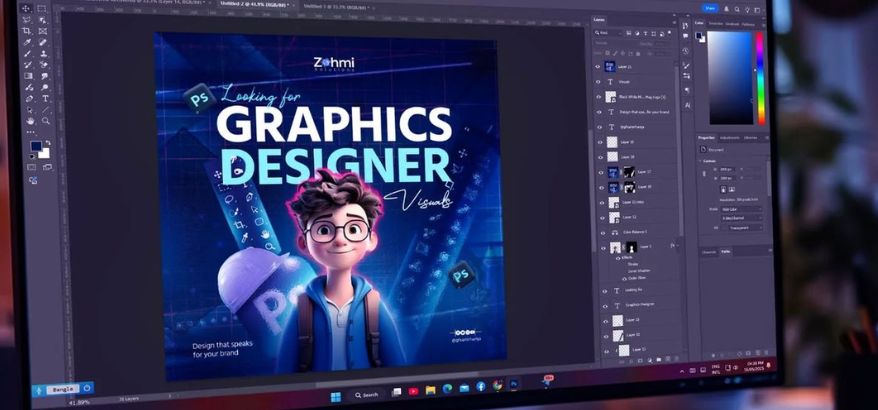Set canvas to portrait orientation
878x410 pixels.
click(723, 189)
